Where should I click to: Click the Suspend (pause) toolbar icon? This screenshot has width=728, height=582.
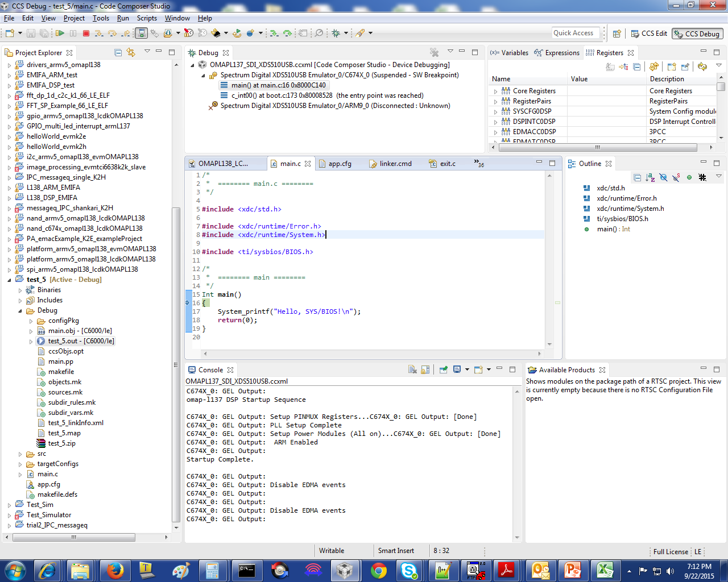73,33
